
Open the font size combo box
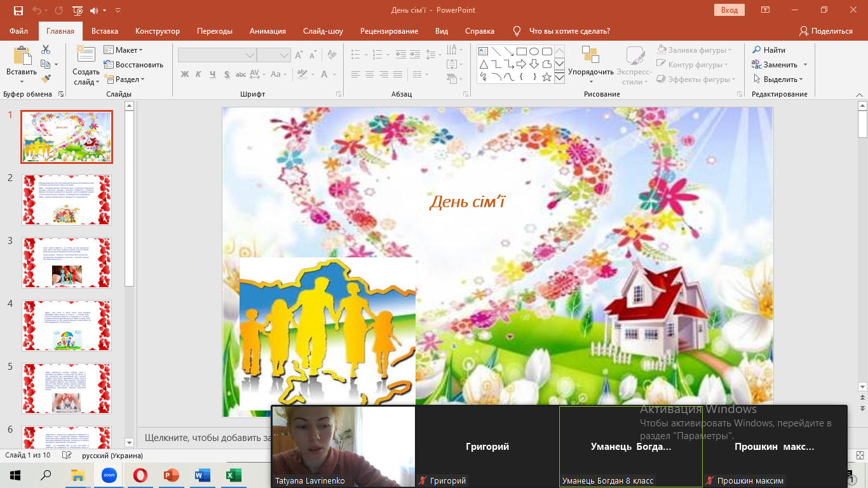pos(274,55)
